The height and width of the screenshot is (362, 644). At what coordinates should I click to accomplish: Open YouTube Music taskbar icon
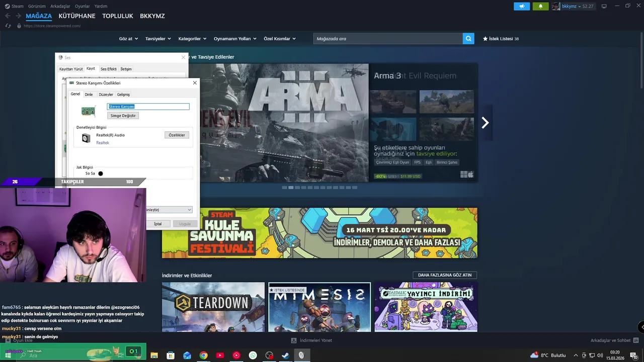pyautogui.click(x=236, y=355)
